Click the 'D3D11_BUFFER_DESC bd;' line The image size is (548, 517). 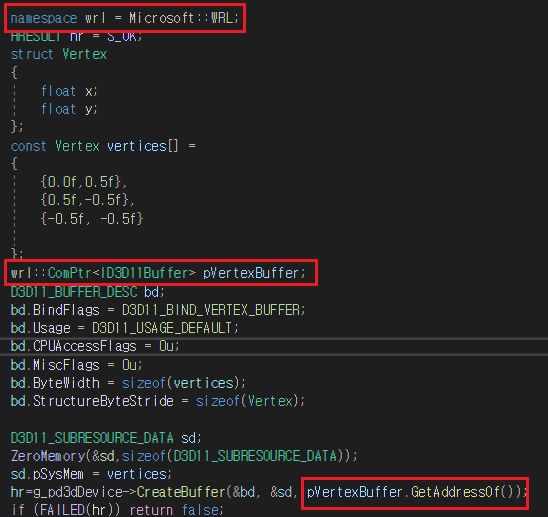click(87, 292)
